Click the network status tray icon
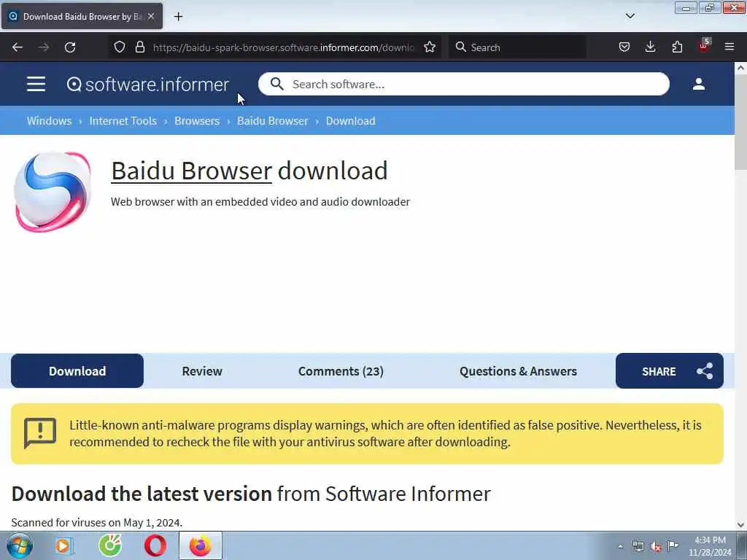747x560 pixels. (638, 546)
